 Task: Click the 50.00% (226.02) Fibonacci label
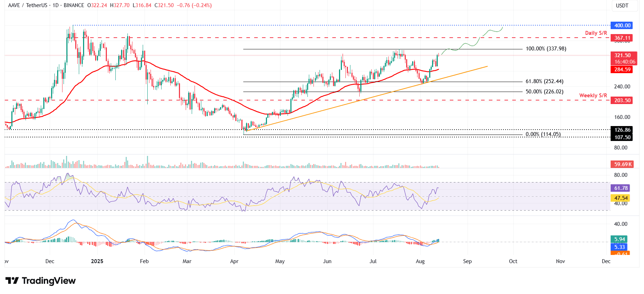pos(544,92)
